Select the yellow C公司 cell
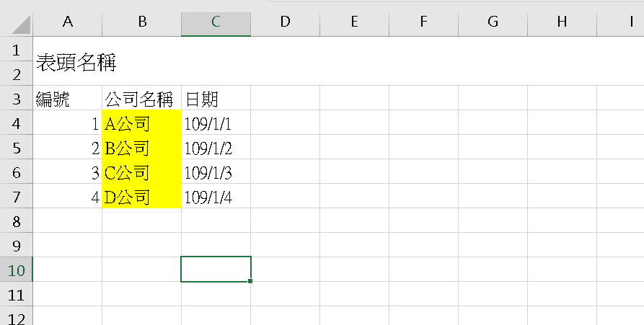 141,172
